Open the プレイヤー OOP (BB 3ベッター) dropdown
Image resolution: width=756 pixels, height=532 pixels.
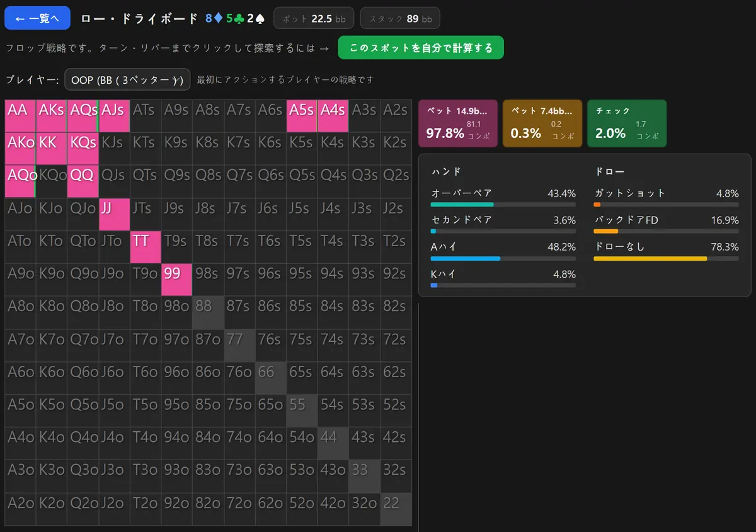pyautogui.click(x=127, y=80)
